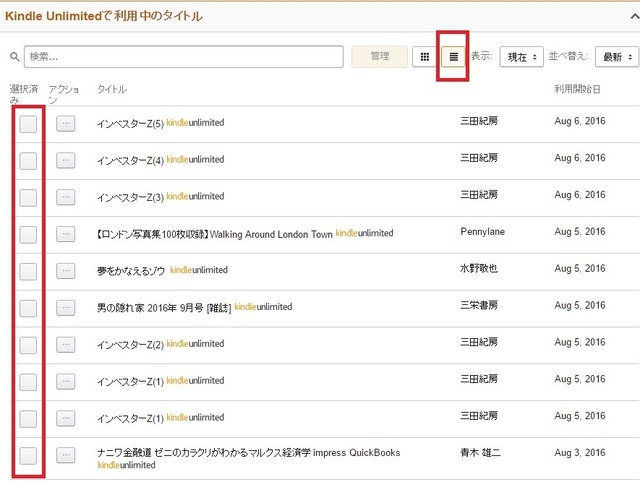Click the search magnifier icon
This screenshot has width=640, height=482.
coord(14,57)
